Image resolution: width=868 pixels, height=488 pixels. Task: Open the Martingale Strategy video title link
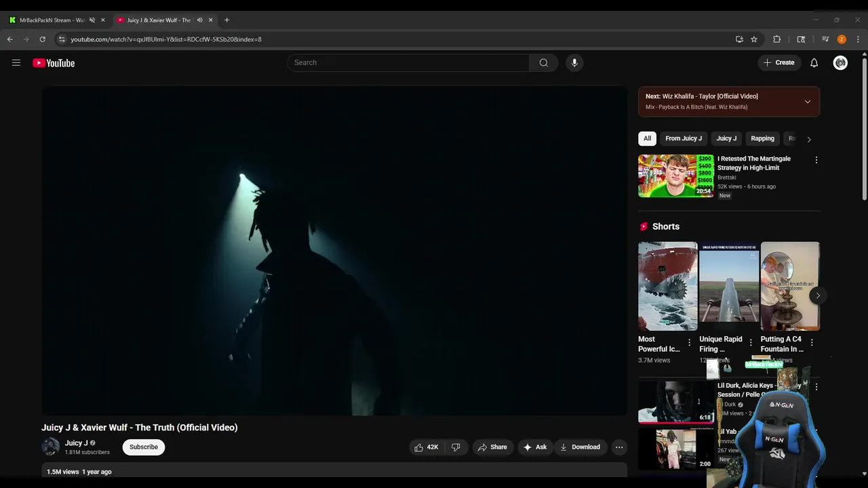754,163
